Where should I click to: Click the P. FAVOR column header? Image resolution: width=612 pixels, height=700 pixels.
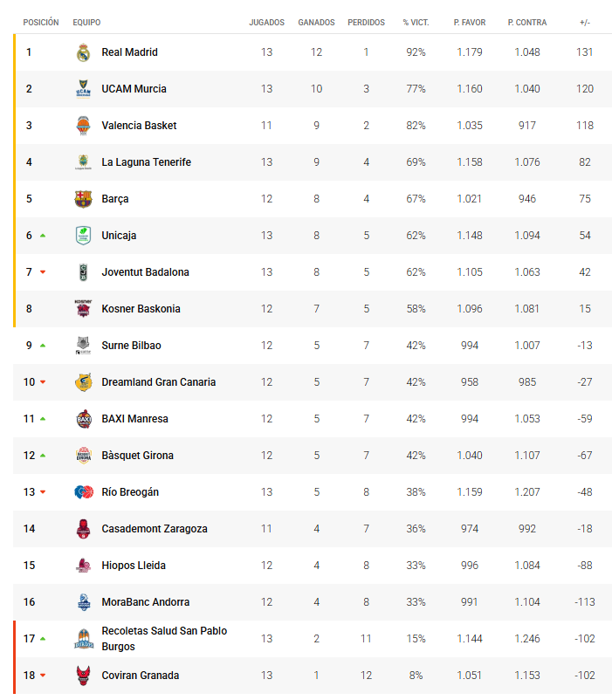click(x=469, y=21)
